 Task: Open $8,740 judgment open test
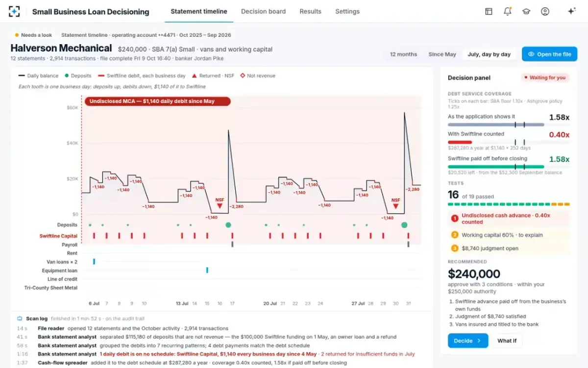pyautogui.click(x=509, y=248)
